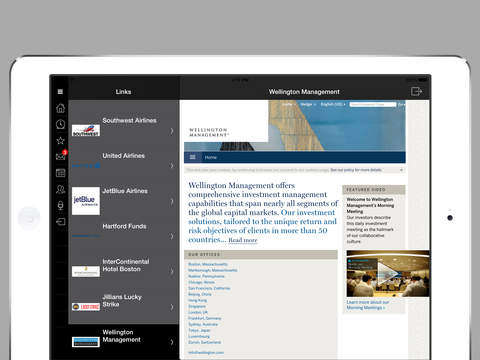The width and height of the screenshot is (480, 360).
Task: Open the hamburger menu in the top-left corner
Action: click(x=60, y=92)
